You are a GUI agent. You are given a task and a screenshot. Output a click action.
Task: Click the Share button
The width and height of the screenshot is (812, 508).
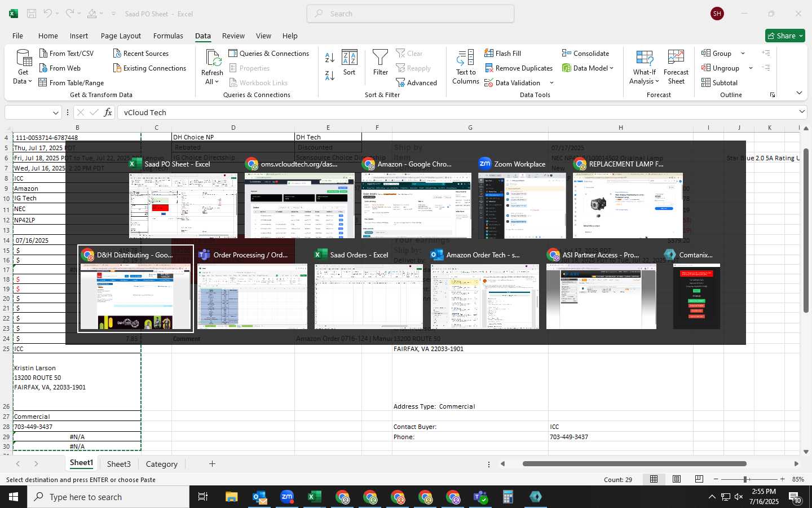pos(785,36)
